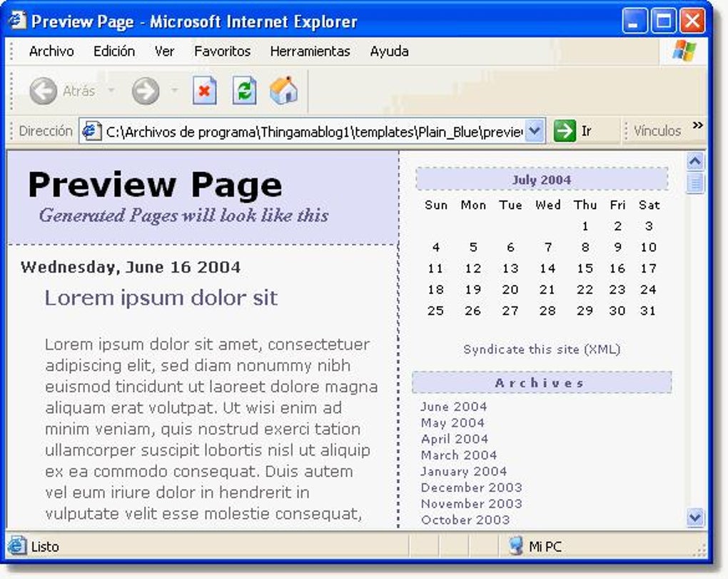The width and height of the screenshot is (728, 579).
Task: Click the Vínculos links toolbar label
Action: pyautogui.click(x=657, y=131)
